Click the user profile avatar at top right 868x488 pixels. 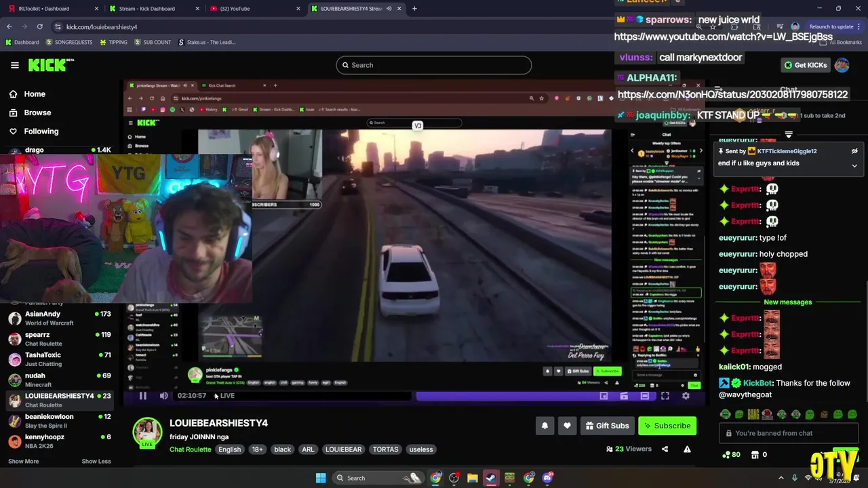(842, 65)
